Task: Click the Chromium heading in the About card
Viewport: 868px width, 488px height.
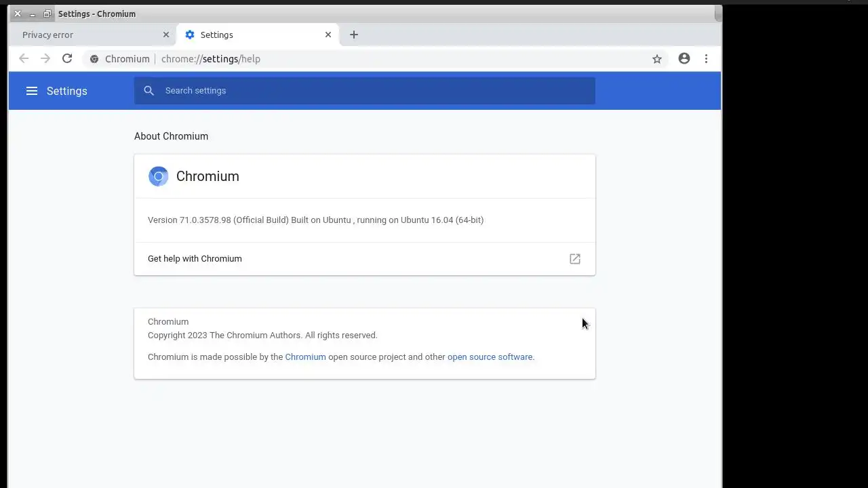Action: [208, 176]
